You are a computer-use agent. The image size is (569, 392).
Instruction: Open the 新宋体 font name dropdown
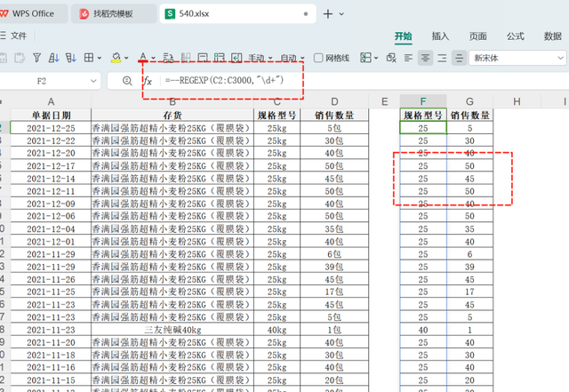517,58
